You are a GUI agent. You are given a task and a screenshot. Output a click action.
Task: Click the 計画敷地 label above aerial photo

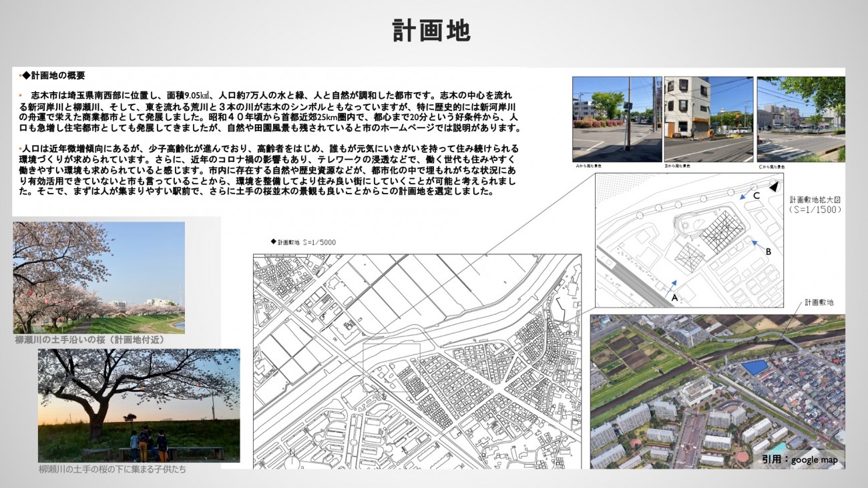click(819, 302)
